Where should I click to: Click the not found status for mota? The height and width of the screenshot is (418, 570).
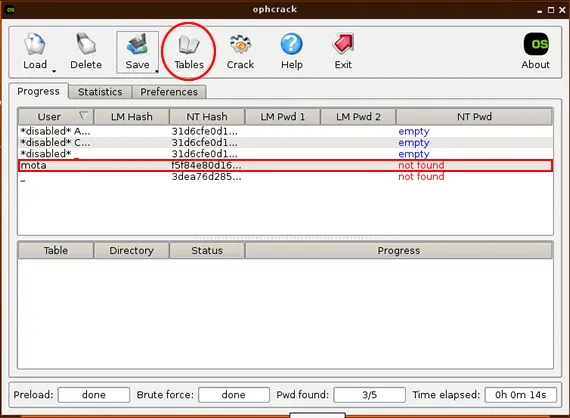point(421,165)
